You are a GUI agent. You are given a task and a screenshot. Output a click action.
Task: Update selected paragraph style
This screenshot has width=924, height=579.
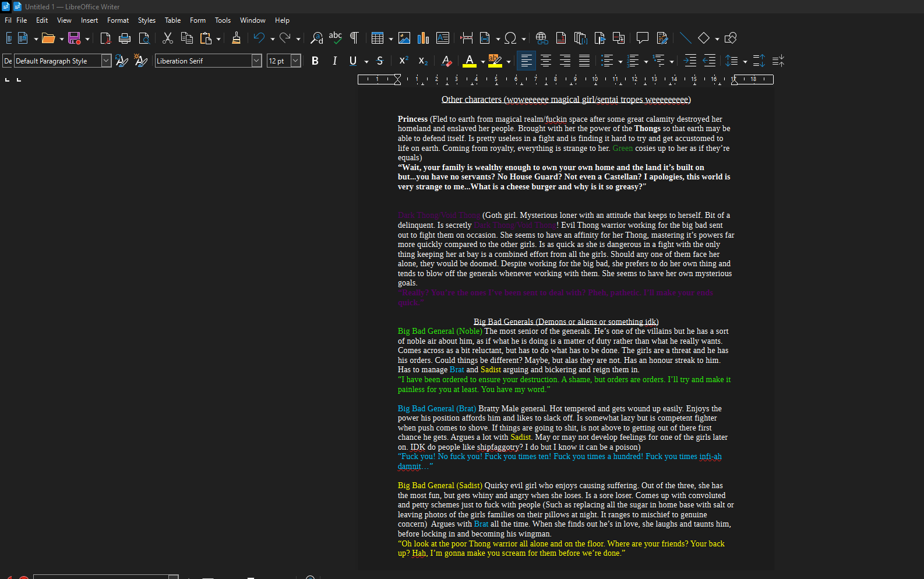coord(122,61)
